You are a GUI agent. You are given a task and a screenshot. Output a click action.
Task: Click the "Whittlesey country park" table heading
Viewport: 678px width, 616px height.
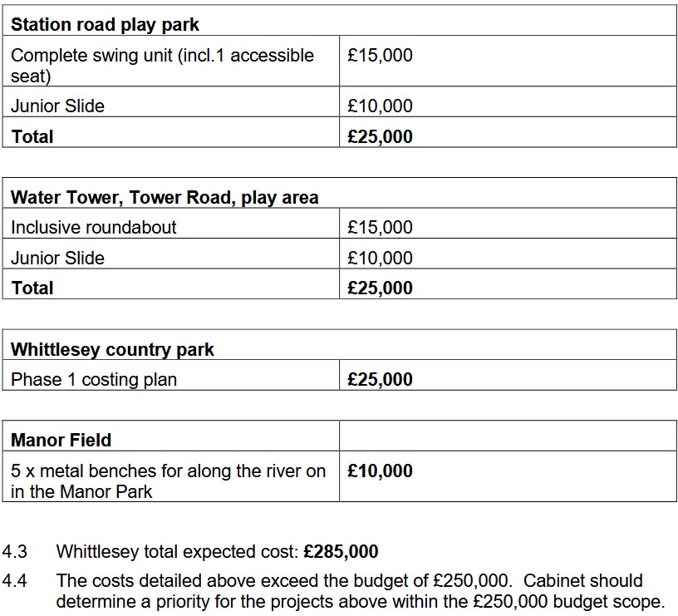112,349
